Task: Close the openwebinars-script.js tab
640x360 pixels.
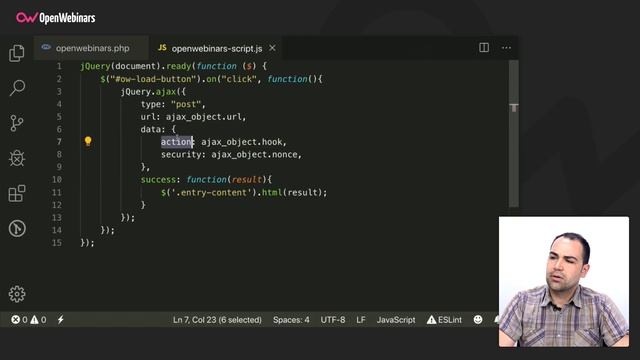Action: pyautogui.click(x=272, y=48)
